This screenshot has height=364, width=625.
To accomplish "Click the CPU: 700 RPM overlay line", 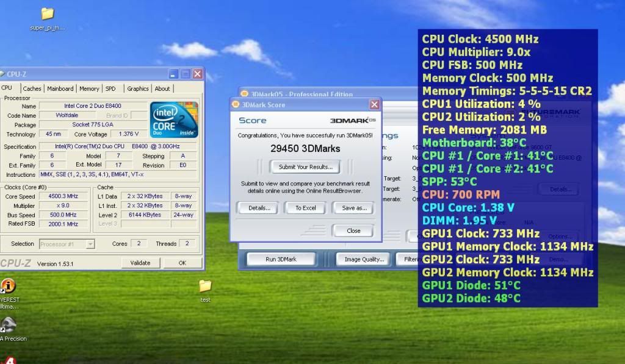I will [x=461, y=194].
